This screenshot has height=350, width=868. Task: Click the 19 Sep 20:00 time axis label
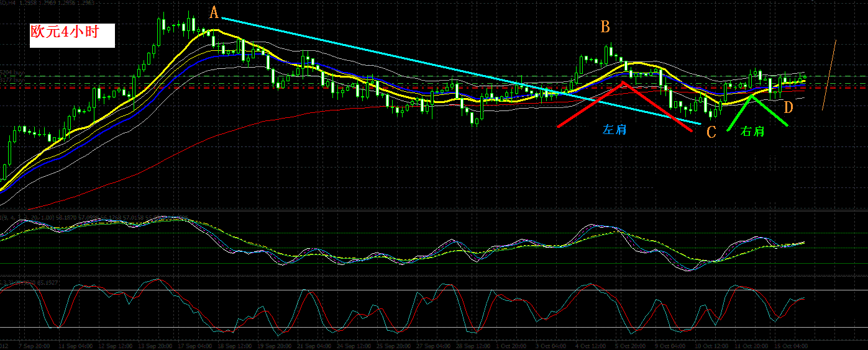274,345
